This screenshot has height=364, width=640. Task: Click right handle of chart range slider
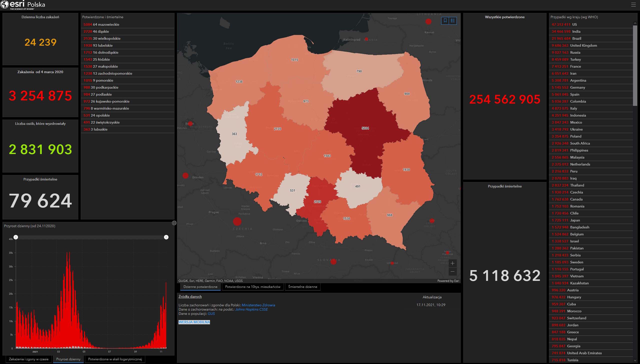pyautogui.click(x=166, y=237)
